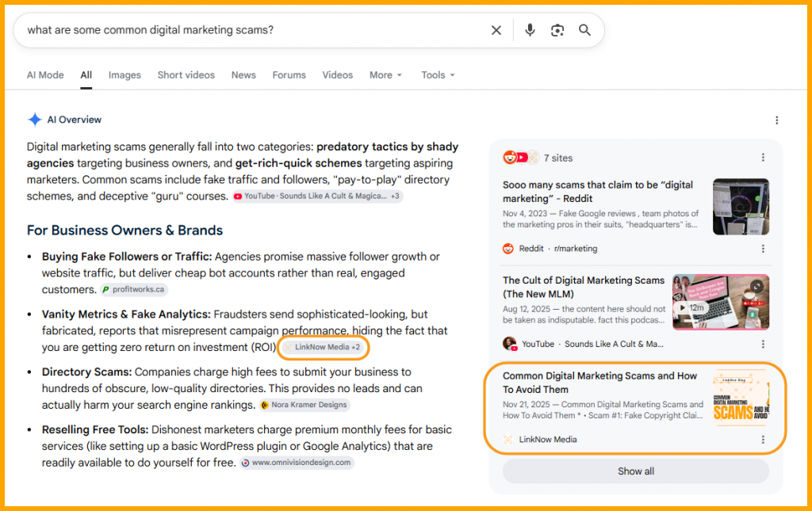Open AI Overview three-dot options menu

click(x=776, y=120)
